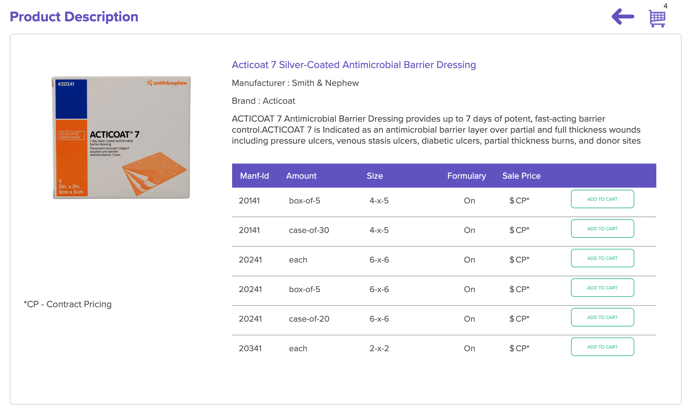Add 20241 box-of-5 to cart
The width and height of the screenshot is (688, 411).
pos(602,288)
